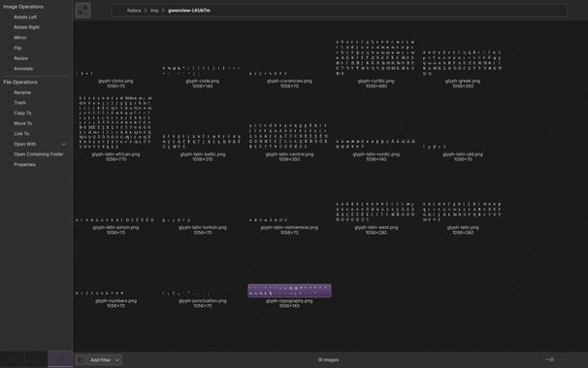The height and width of the screenshot is (368, 588).
Task: Open the Add Filter dropdown
Action: (105, 360)
